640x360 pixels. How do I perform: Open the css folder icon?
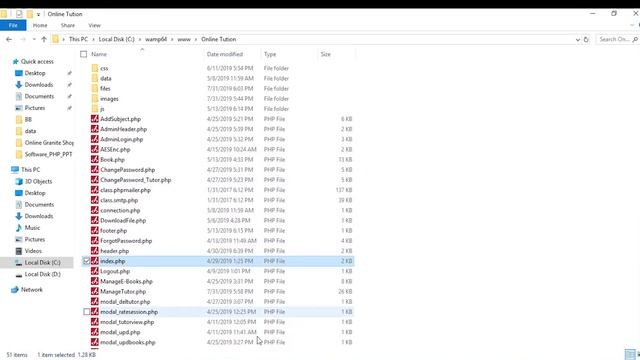coord(95,68)
